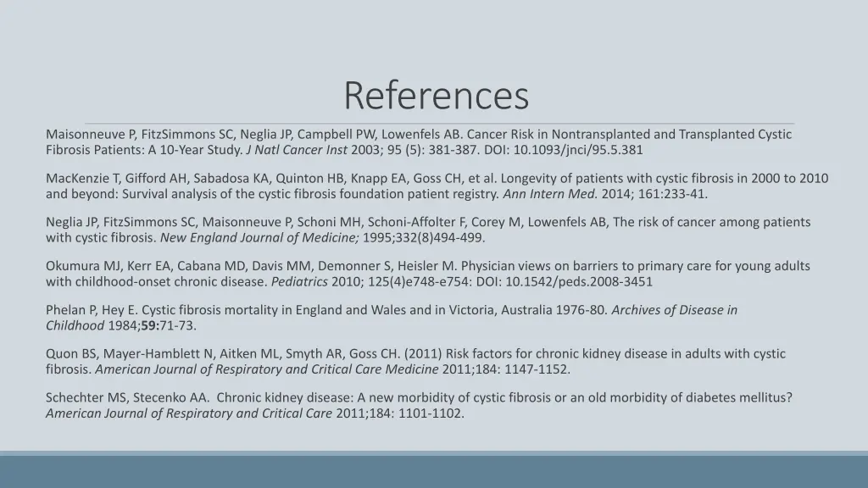
Task: Click Archives of Disease in journal text
Action: [x=674, y=310]
